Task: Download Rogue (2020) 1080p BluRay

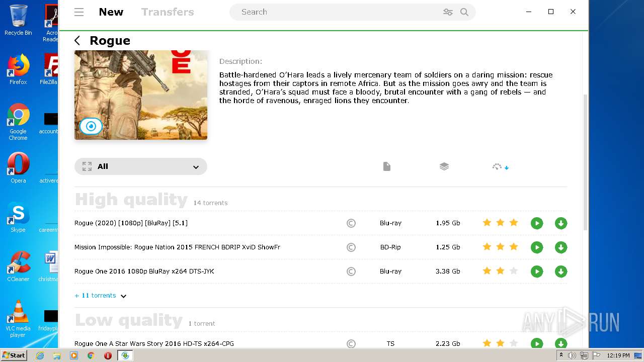Action: click(x=561, y=223)
